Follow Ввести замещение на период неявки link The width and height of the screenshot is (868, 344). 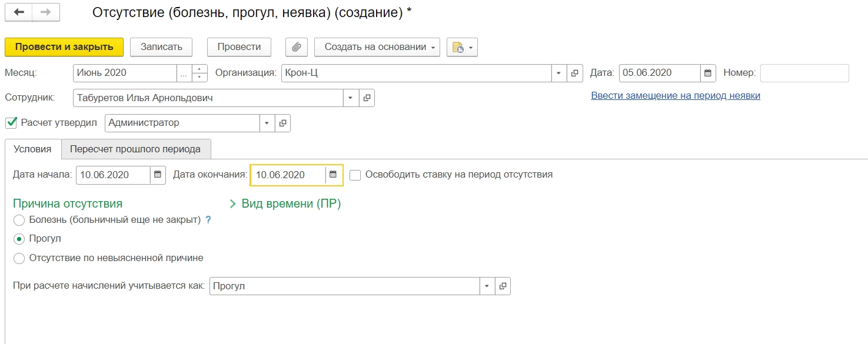click(676, 96)
